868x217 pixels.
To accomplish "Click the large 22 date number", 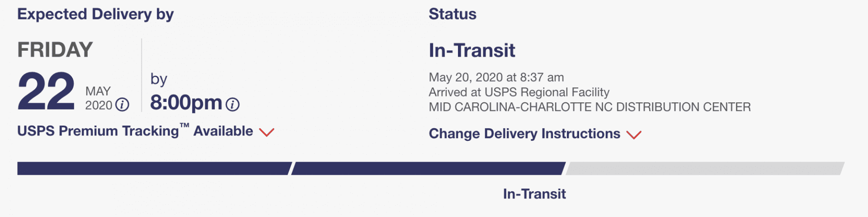I will [x=46, y=91].
